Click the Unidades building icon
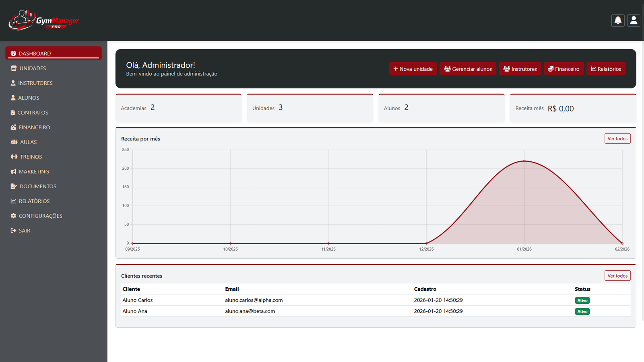Image resolution: width=644 pixels, height=362 pixels. (13, 68)
